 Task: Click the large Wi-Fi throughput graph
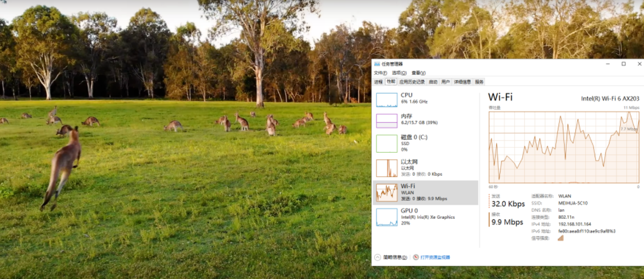tap(564, 147)
